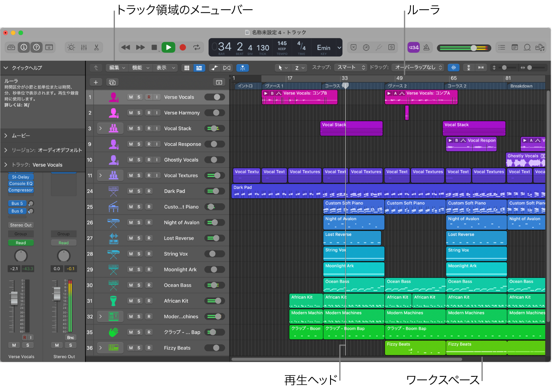
Task: Open the Editors scissors button
Action: coord(96,47)
